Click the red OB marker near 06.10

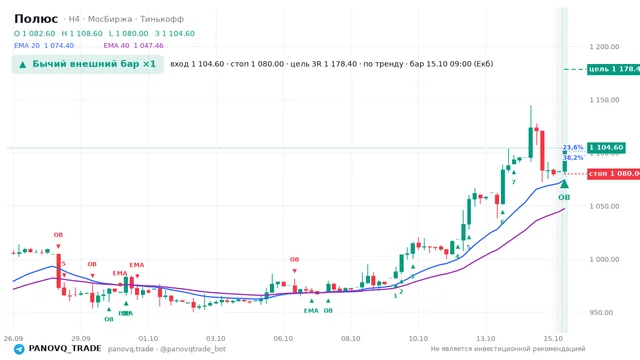[x=294, y=260]
